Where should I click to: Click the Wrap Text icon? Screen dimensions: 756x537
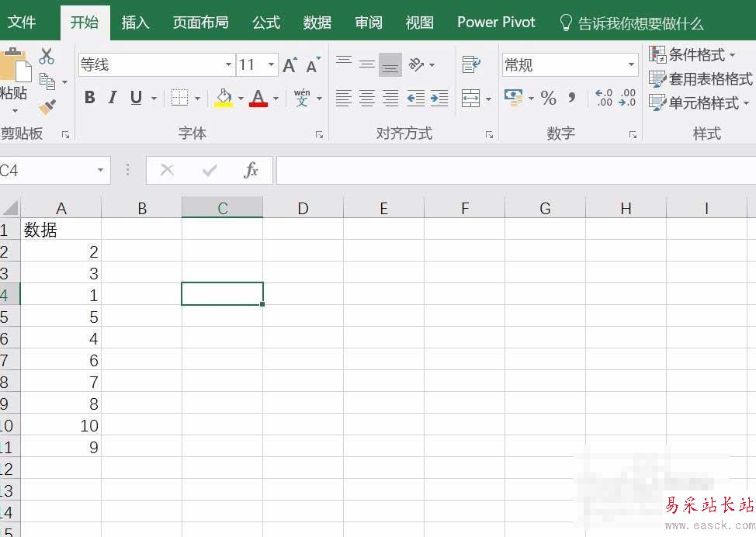pos(470,64)
